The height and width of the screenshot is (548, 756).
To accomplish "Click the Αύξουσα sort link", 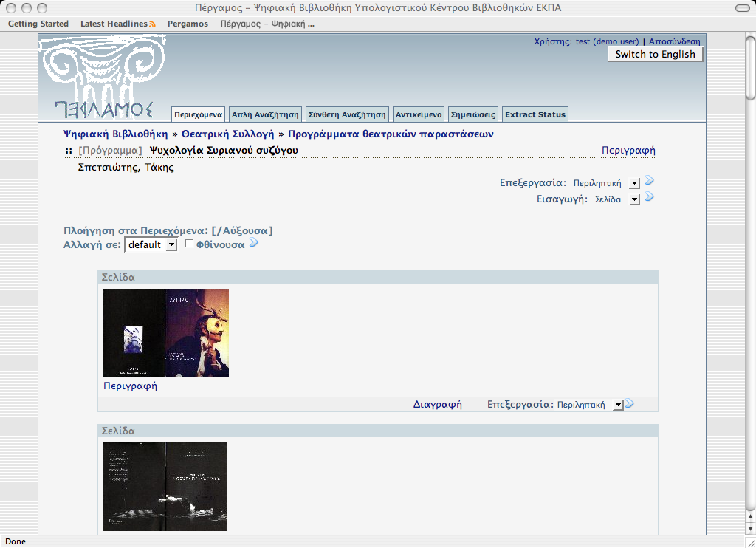I will click(x=246, y=230).
